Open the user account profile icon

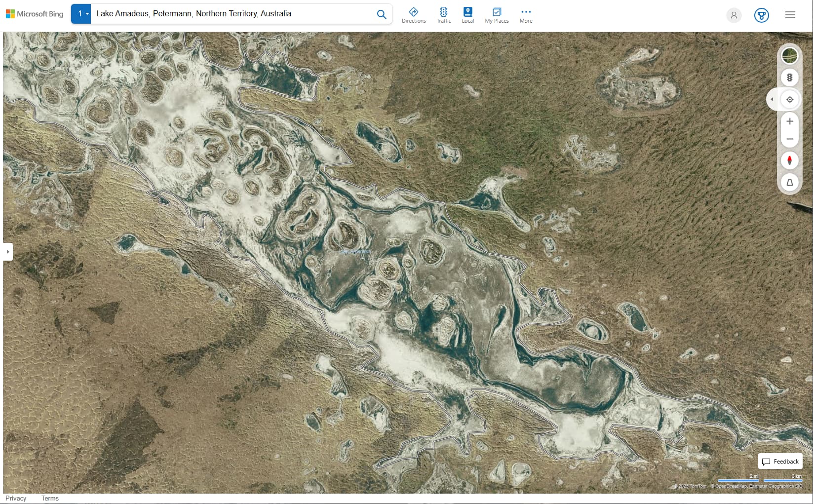pos(734,15)
